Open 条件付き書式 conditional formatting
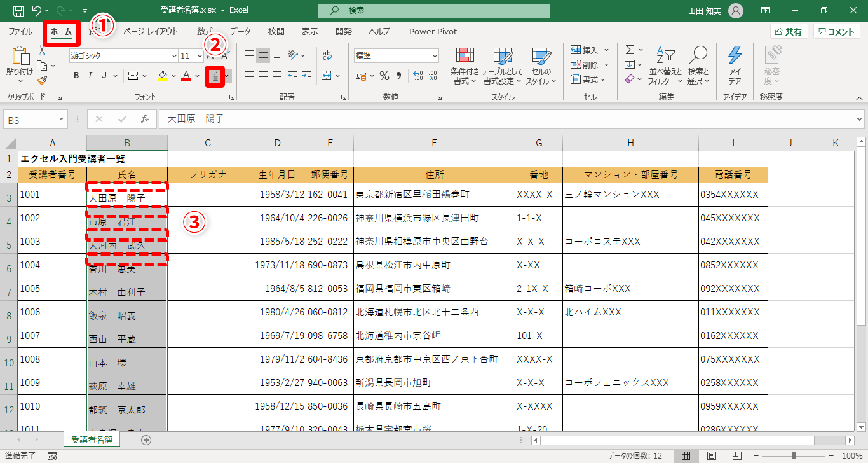 [x=465, y=66]
